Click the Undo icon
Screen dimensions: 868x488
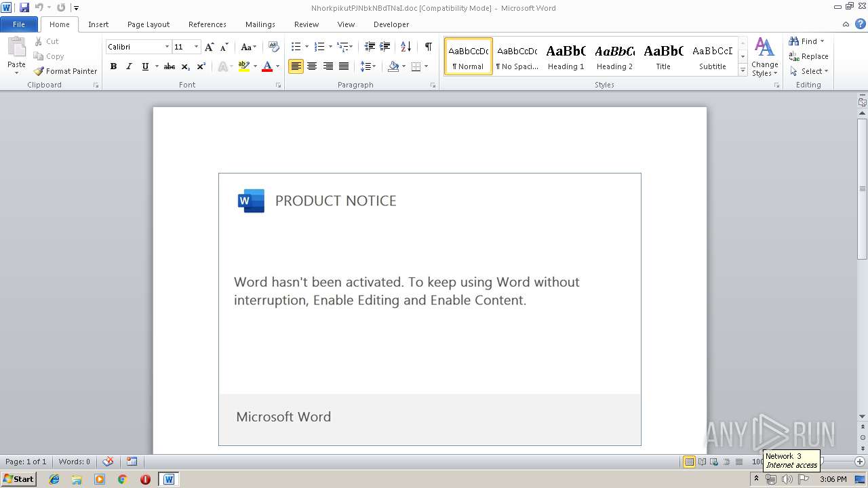coord(39,7)
